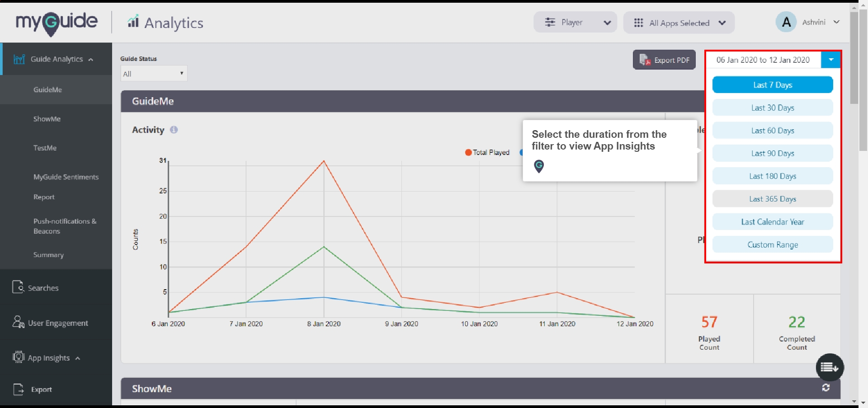Select the Guide Analytics bar-chart icon

click(18, 59)
